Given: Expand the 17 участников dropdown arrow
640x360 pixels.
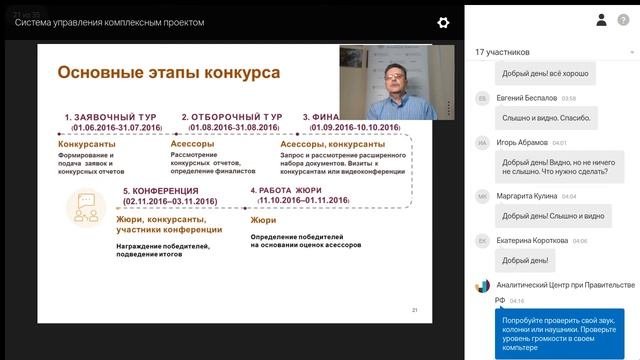Looking at the screenshot, I should tap(632, 52).
